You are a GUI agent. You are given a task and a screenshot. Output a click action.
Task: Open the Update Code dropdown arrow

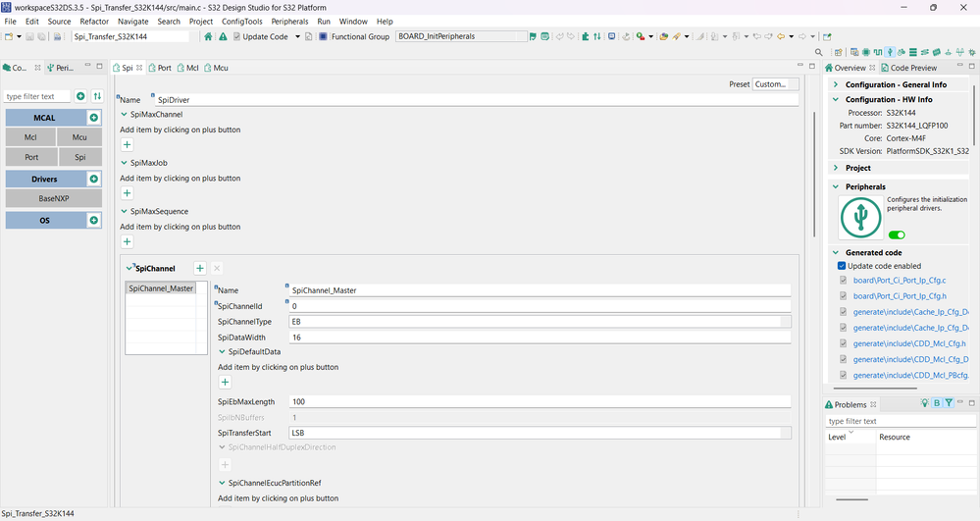297,36
